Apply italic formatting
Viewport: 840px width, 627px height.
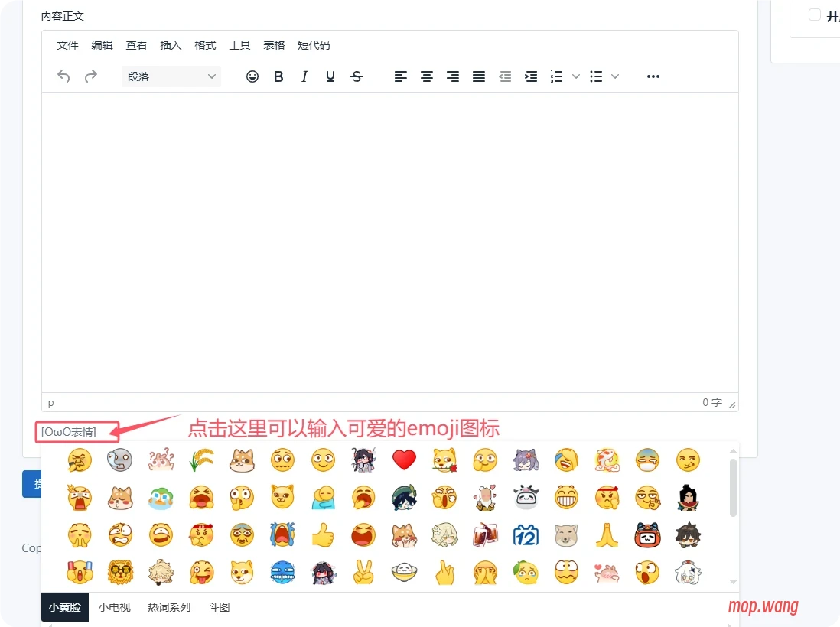click(x=304, y=76)
